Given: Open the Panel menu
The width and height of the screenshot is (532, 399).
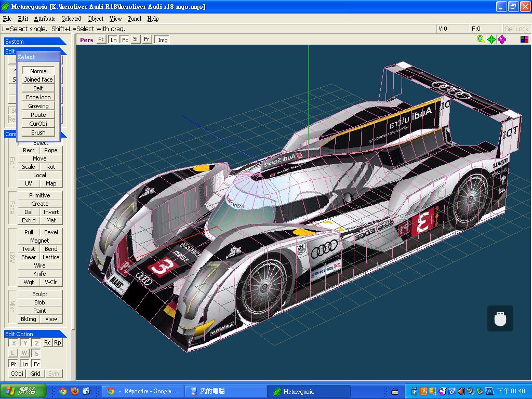Looking at the screenshot, I should [135, 19].
